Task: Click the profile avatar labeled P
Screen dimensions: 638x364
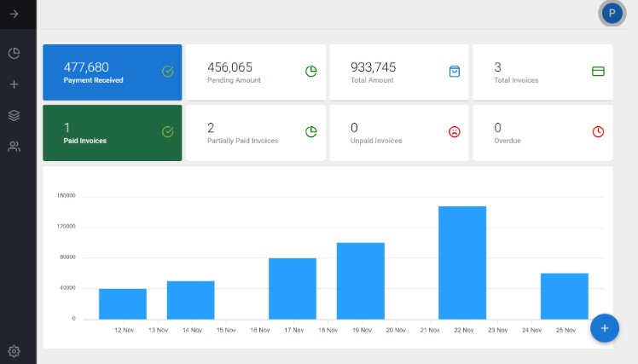Action: pyautogui.click(x=612, y=14)
